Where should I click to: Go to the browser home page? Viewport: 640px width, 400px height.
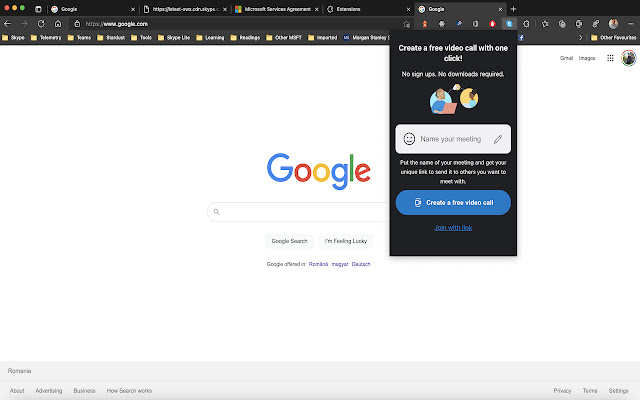58,24
